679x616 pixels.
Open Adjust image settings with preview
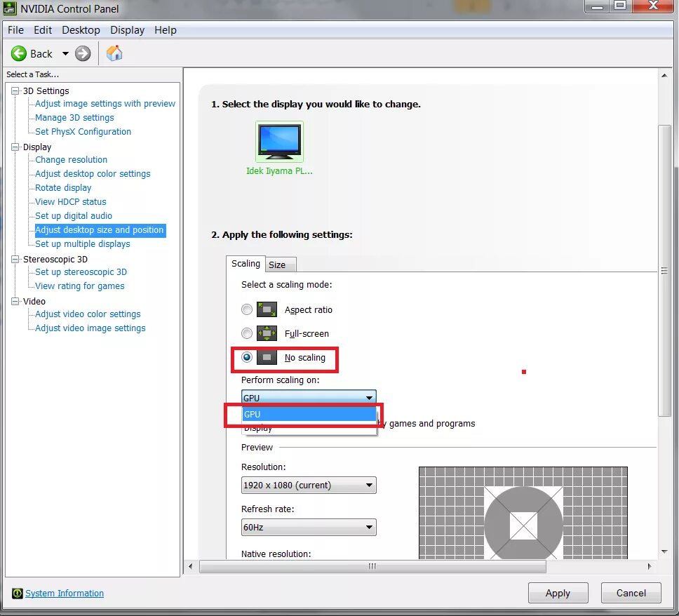coord(105,104)
